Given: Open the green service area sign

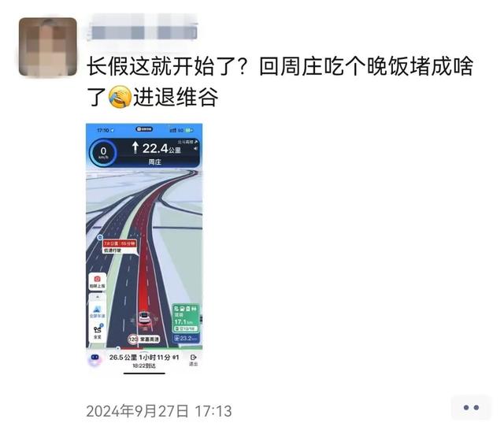Looking at the screenshot, I should coord(186,318).
